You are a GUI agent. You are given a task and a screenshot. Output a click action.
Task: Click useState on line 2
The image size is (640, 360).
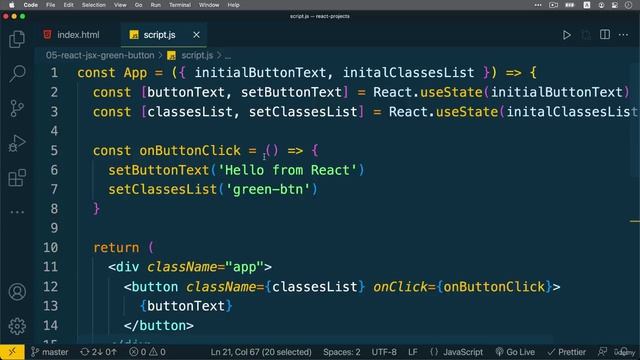(x=451, y=92)
